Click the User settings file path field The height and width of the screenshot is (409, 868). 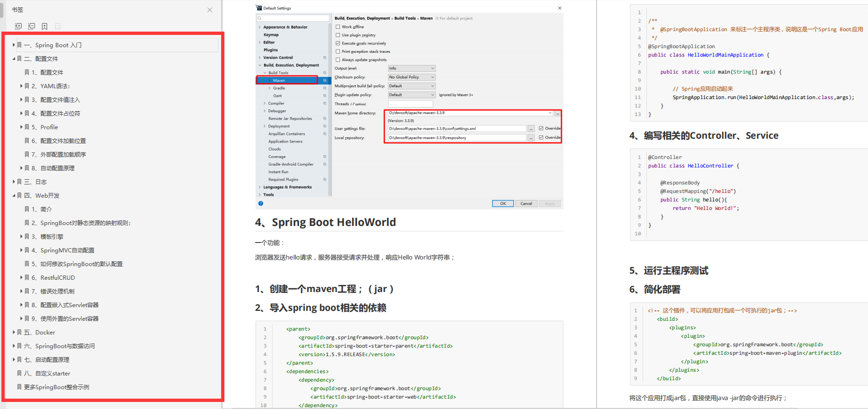(457, 128)
